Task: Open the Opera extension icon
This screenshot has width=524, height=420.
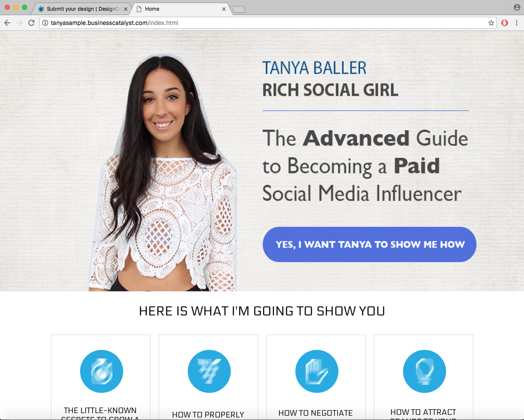Action: point(505,23)
